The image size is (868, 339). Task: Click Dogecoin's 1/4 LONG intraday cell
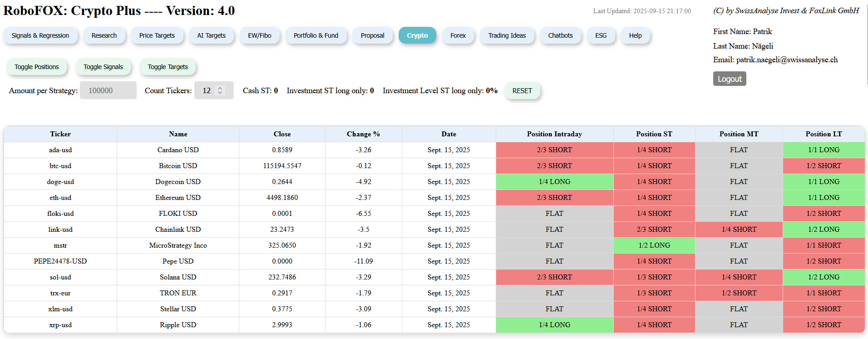554,182
